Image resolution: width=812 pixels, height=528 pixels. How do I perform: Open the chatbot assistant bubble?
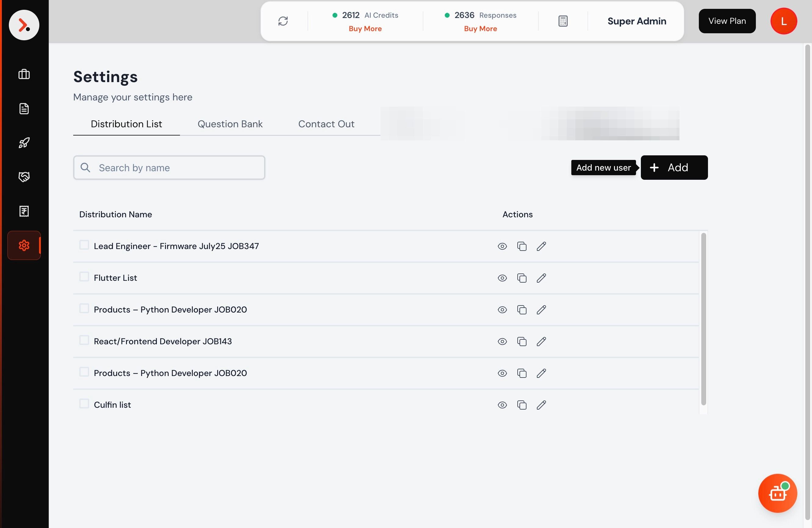777,493
